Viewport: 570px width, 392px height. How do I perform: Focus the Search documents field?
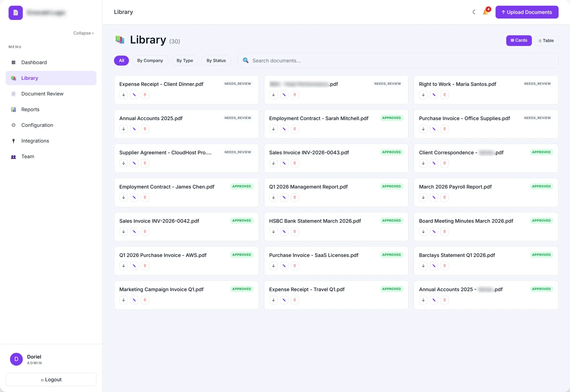pyautogui.click(x=398, y=61)
